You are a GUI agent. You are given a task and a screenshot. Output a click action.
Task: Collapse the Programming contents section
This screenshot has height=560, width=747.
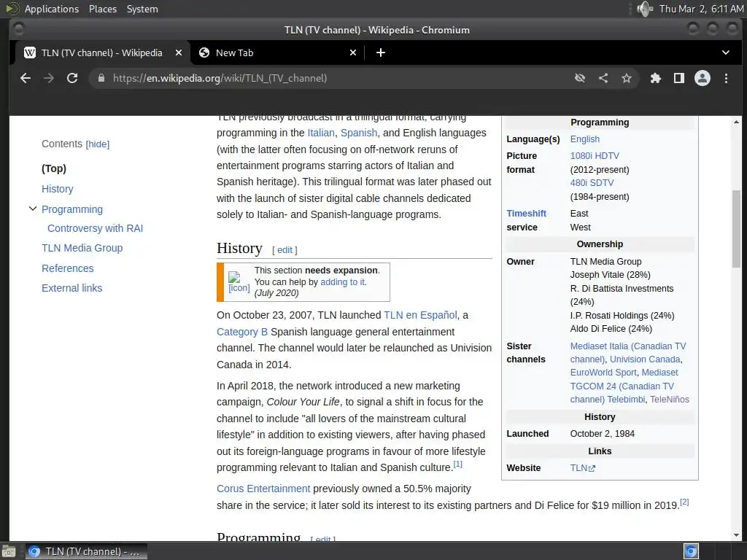click(33, 209)
